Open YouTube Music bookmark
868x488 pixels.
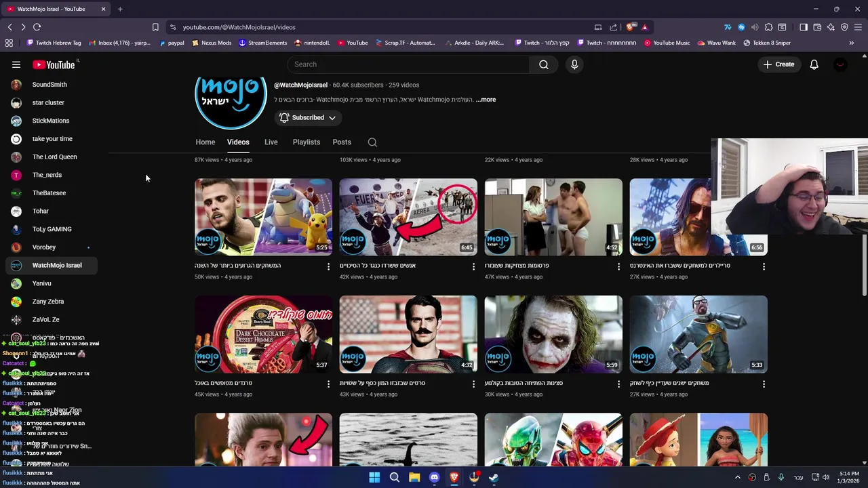(667, 43)
